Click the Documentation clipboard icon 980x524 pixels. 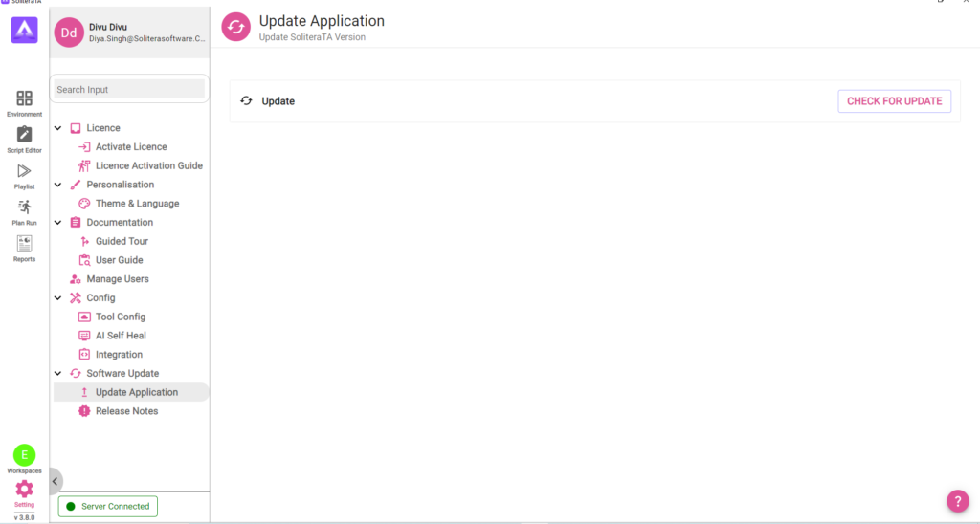76,223
